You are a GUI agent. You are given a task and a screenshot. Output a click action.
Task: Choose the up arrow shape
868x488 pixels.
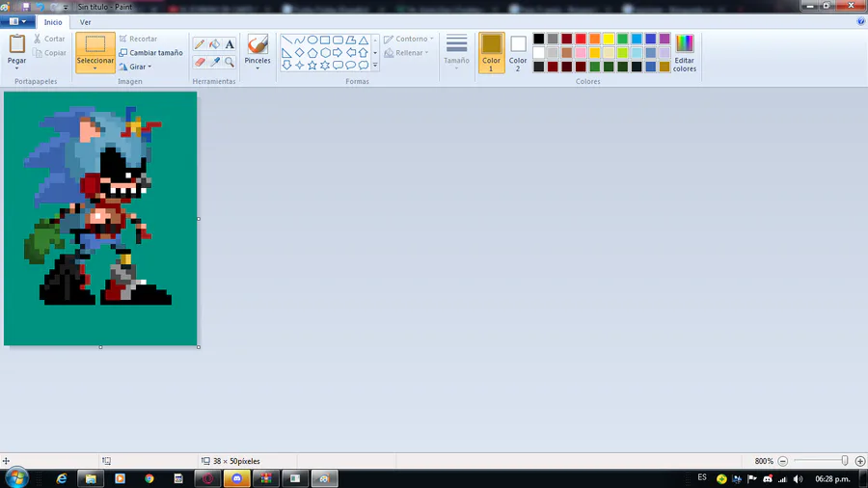tap(364, 53)
